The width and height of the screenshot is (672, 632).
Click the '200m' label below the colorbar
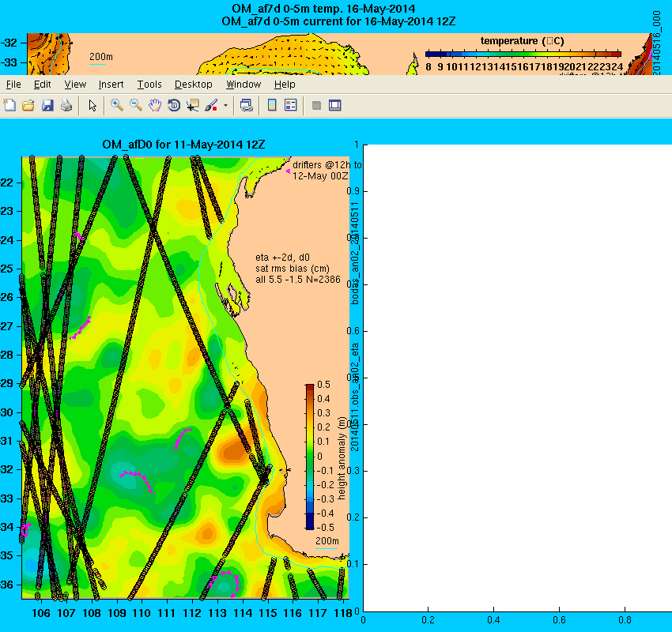coord(327,541)
